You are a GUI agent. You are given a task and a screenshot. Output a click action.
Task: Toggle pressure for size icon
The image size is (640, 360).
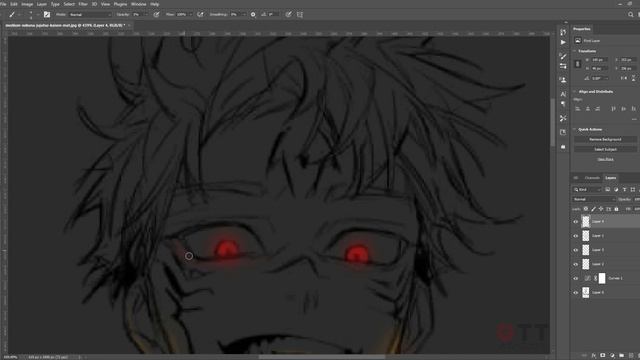(x=289, y=14)
